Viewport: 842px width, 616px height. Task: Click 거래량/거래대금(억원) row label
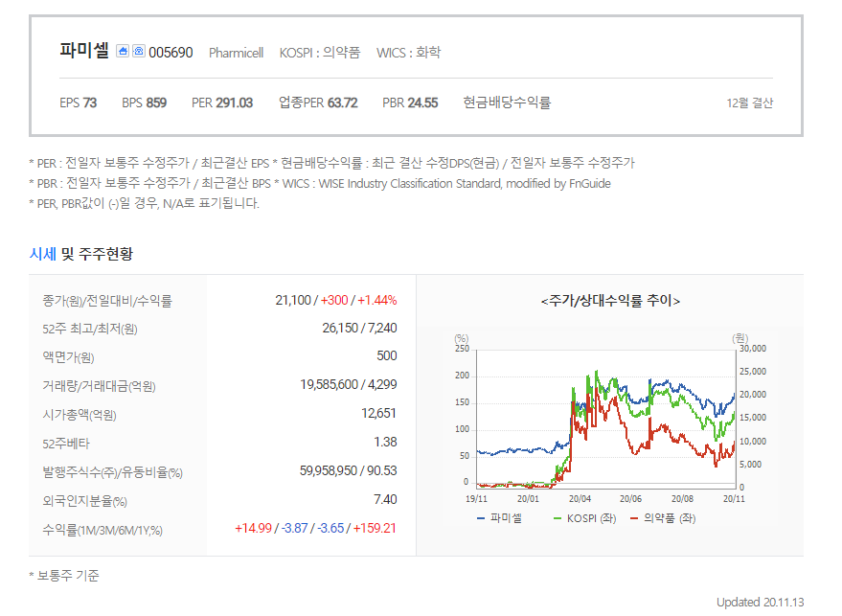click(99, 386)
